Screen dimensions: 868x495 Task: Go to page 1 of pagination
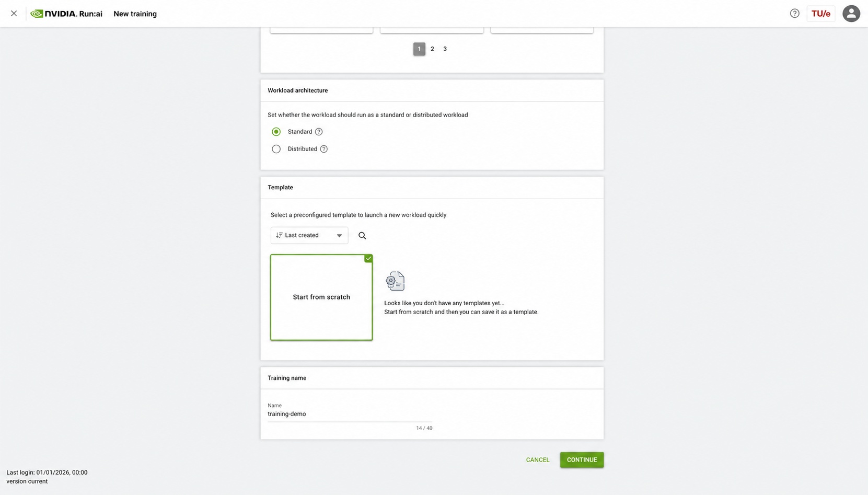419,49
